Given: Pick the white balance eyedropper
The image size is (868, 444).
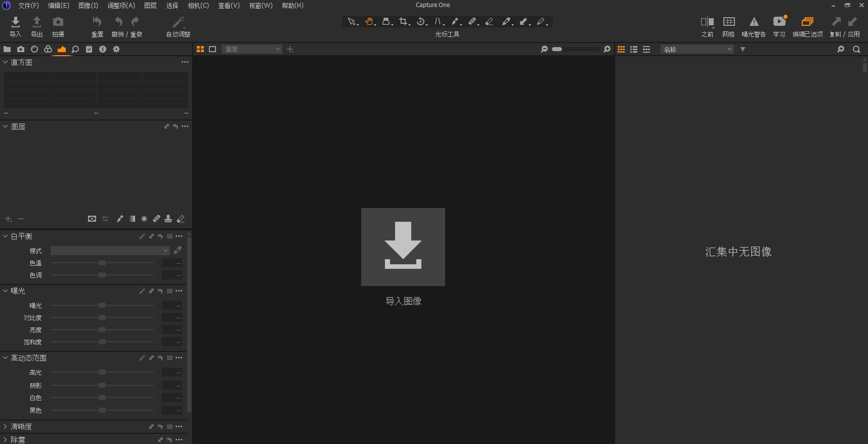Looking at the screenshot, I should [178, 251].
